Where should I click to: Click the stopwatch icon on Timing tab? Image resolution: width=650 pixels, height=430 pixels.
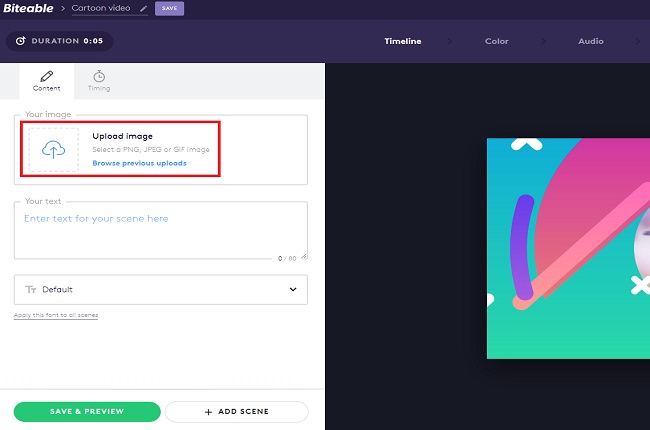click(x=99, y=76)
